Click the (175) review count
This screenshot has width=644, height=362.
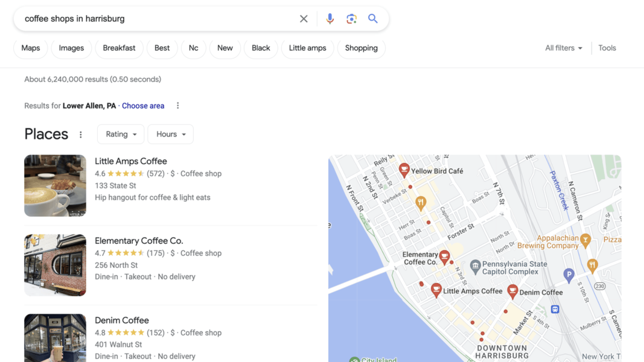156,253
